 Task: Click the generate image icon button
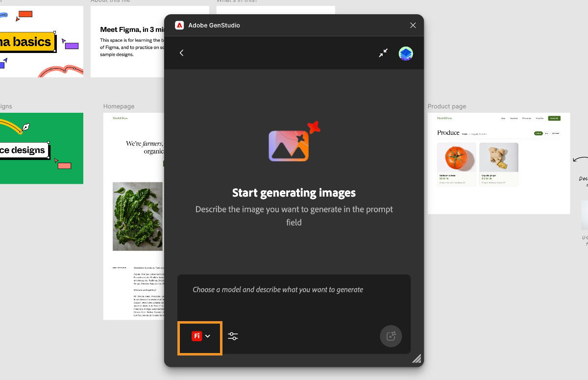[x=391, y=336]
